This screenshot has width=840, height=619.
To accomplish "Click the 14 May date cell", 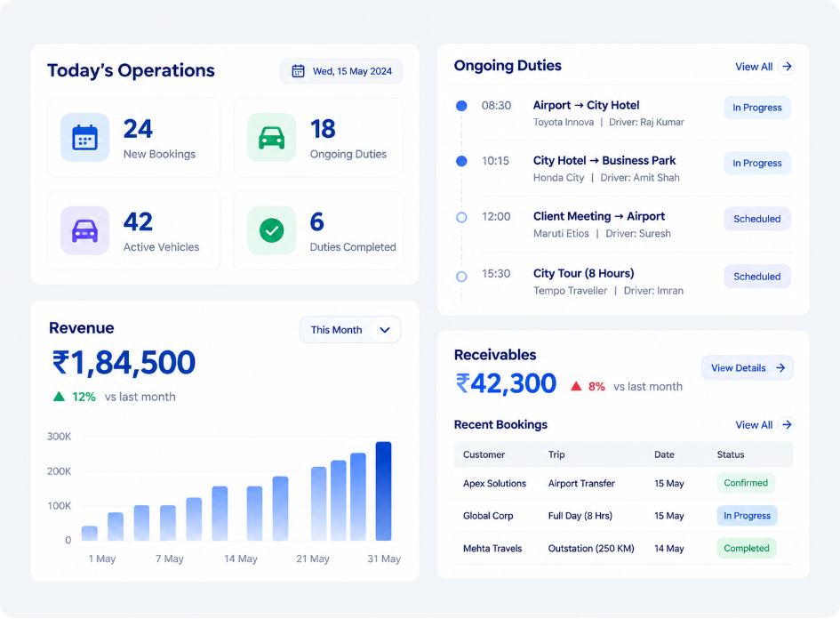I will click(x=669, y=548).
